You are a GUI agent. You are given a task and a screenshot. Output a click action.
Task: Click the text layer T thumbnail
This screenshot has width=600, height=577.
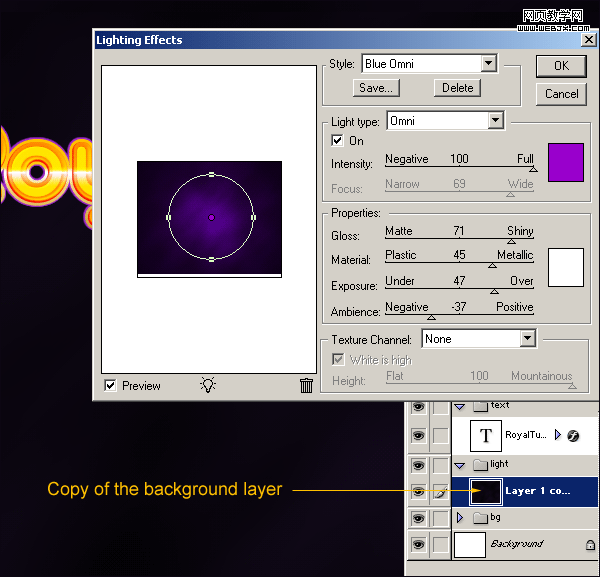(x=486, y=435)
